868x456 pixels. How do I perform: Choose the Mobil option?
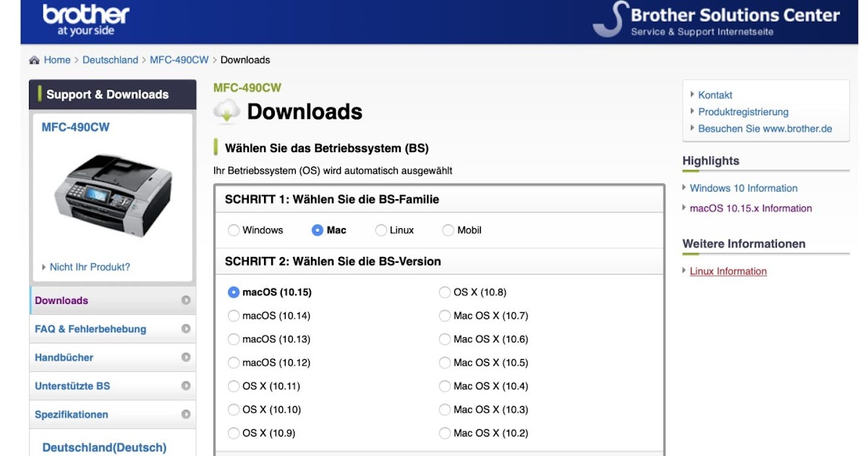click(448, 230)
